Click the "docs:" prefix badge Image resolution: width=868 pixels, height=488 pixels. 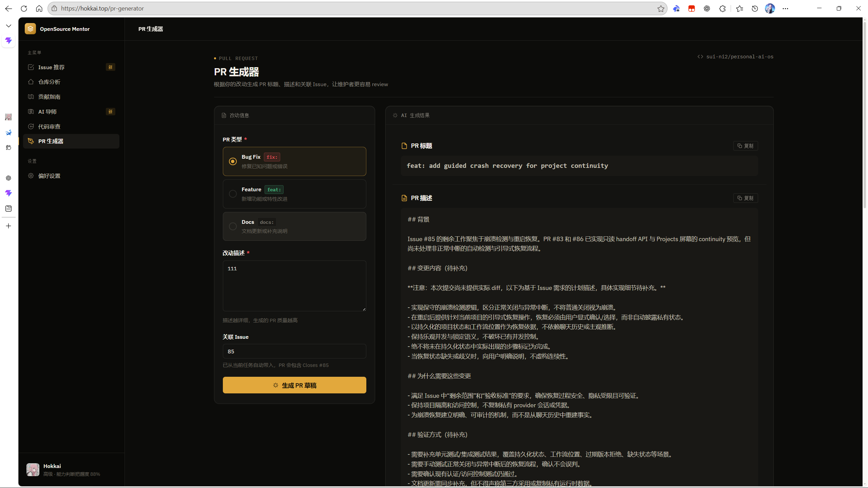267,222
